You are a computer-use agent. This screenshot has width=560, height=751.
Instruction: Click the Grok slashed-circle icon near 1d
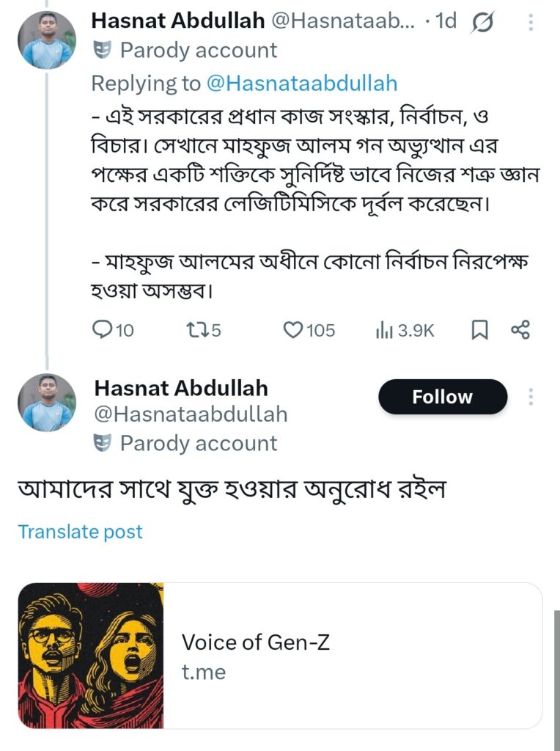tap(483, 23)
